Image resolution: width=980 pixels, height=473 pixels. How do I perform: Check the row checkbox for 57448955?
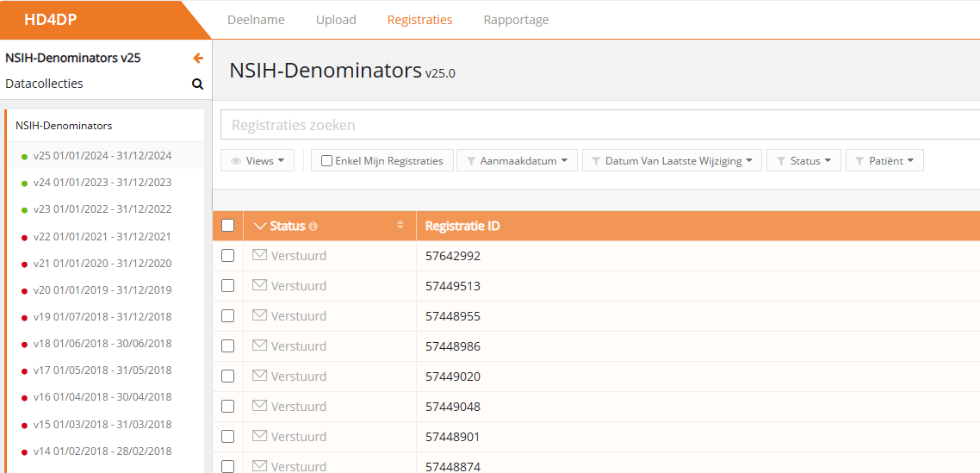[227, 316]
